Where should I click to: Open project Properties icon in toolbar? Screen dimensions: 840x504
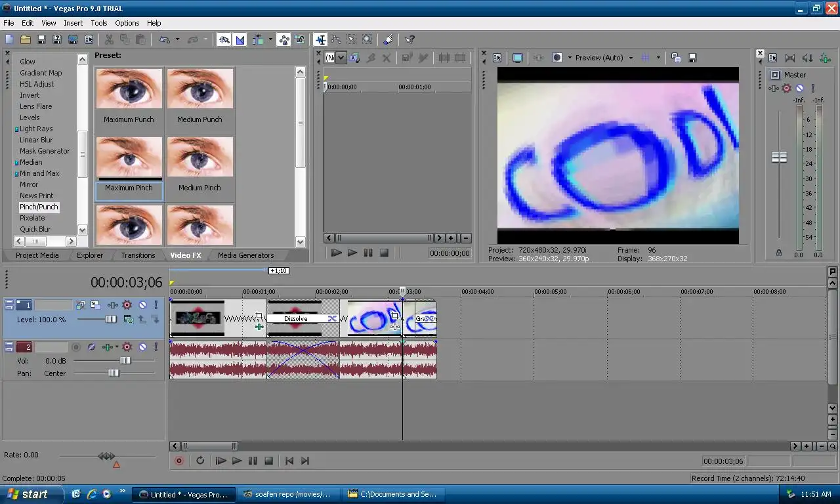point(89,39)
